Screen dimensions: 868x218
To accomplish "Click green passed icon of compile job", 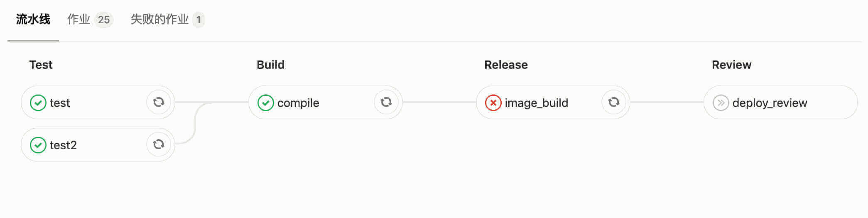I will click(x=265, y=103).
